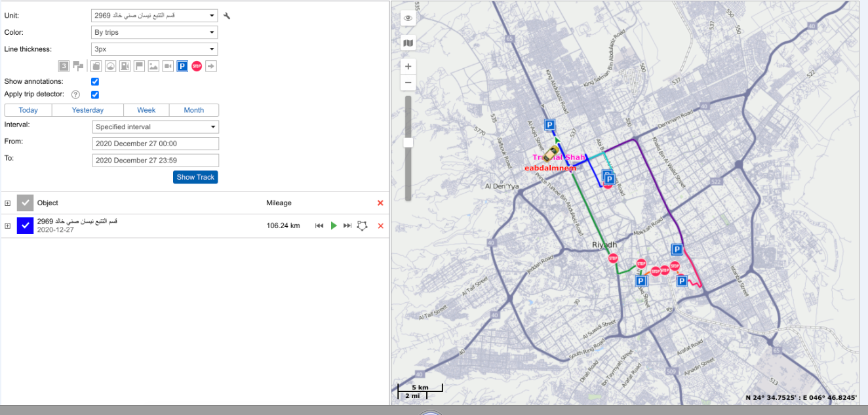Open the Color 'By trips' dropdown
This screenshot has height=415, width=868.
pyautogui.click(x=155, y=32)
